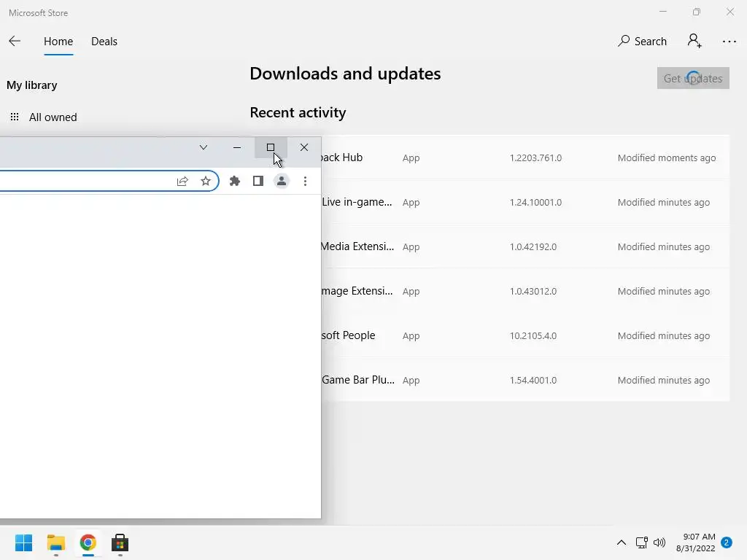
Task: Select the Image Extensi... row
Action: tap(525, 291)
